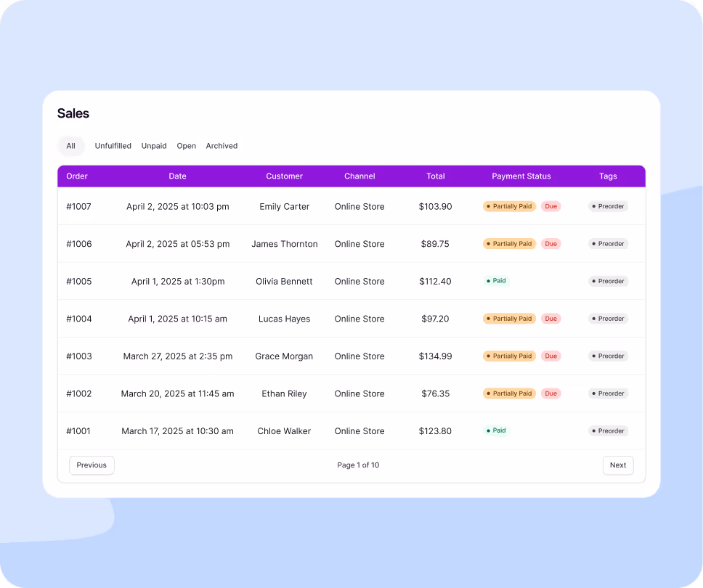Click the $123.80 total
The width and height of the screenshot is (703, 588).
(435, 431)
